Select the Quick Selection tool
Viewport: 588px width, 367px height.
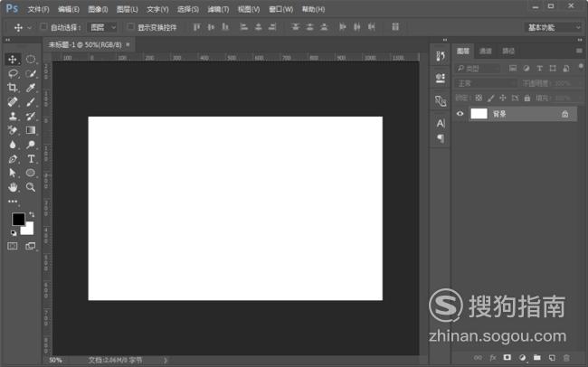click(31, 73)
